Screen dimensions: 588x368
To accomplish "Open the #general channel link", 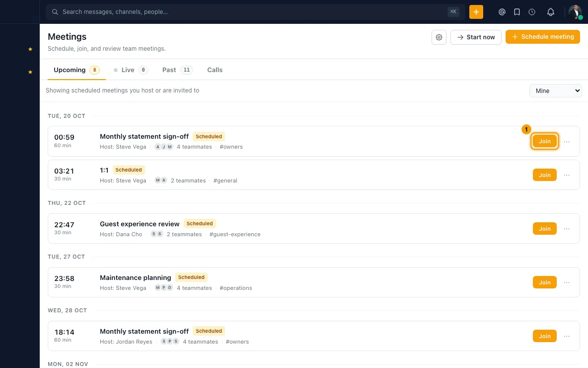I will pos(225,181).
